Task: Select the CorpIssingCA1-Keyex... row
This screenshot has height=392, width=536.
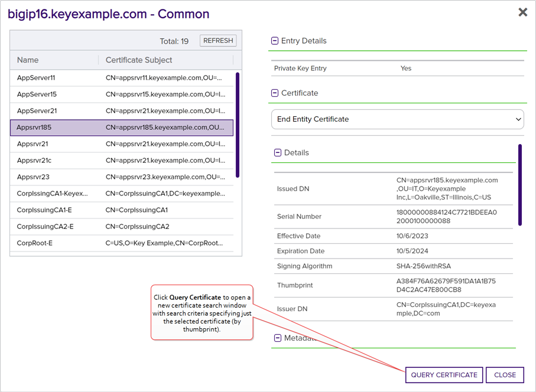Action: click(122, 194)
